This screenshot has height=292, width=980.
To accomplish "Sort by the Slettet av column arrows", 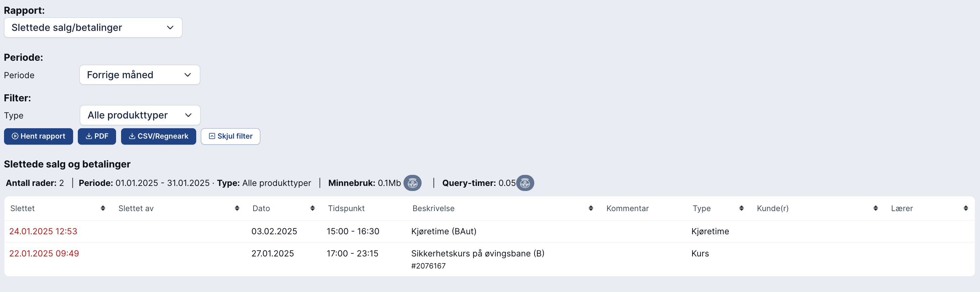I will [x=237, y=208].
